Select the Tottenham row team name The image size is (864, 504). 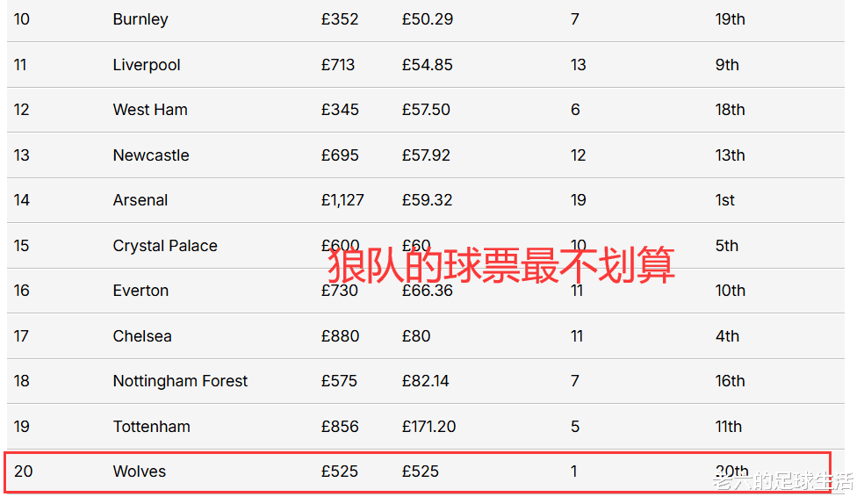[x=151, y=427]
